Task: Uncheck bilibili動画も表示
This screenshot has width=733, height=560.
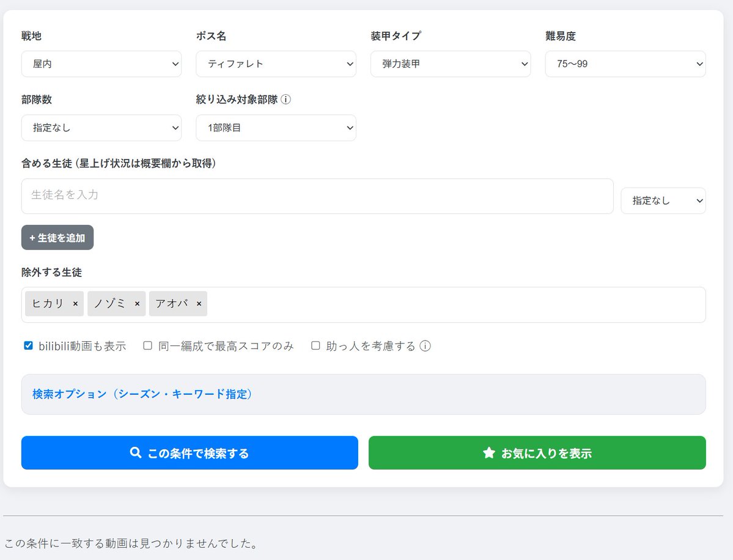Action: pos(28,345)
